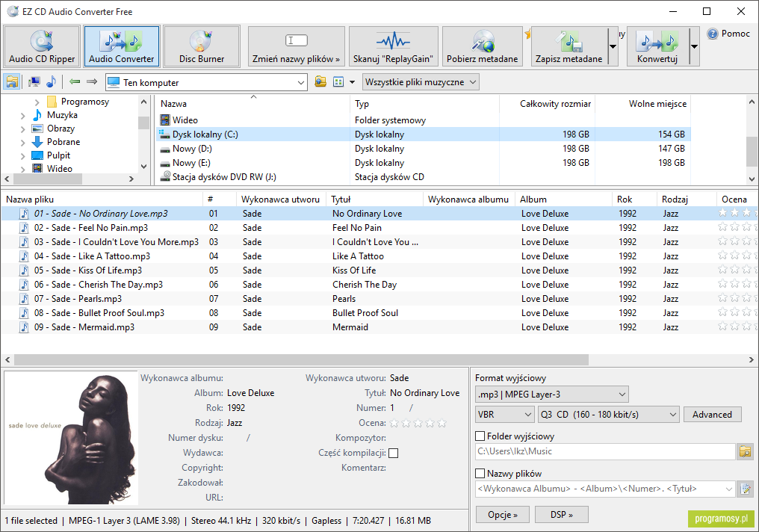Select title cell Bullet Proof Soul
Image resolution: width=759 pixels, height=532 pixels.
pos(365,313)
